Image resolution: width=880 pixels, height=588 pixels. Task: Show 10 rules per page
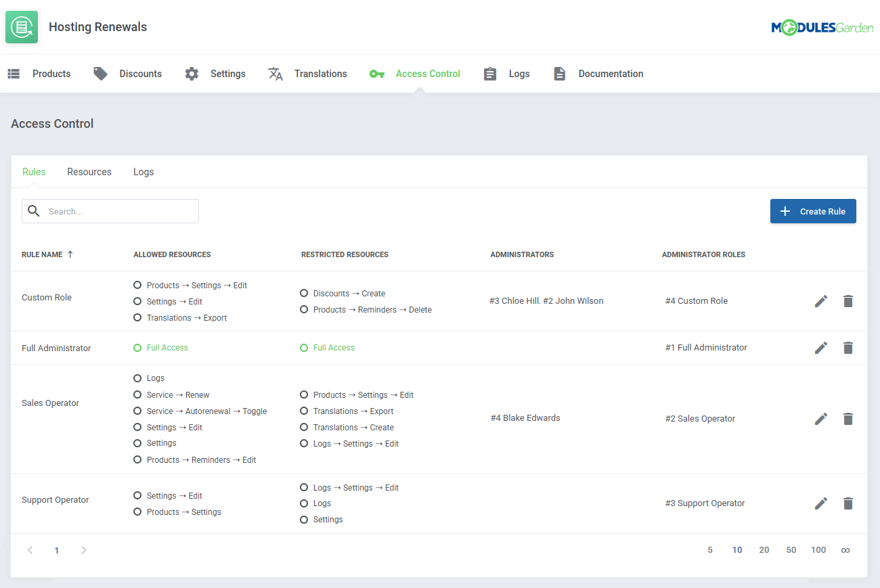click(x=737, y=550)
